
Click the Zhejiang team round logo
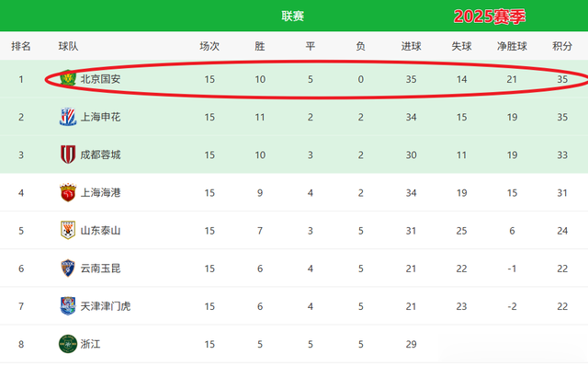68,344
